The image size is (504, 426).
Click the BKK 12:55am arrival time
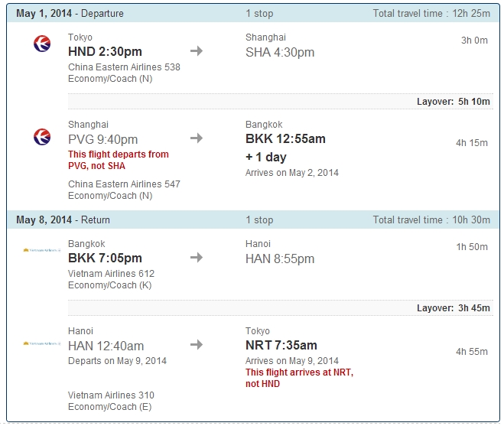[285, 139]
